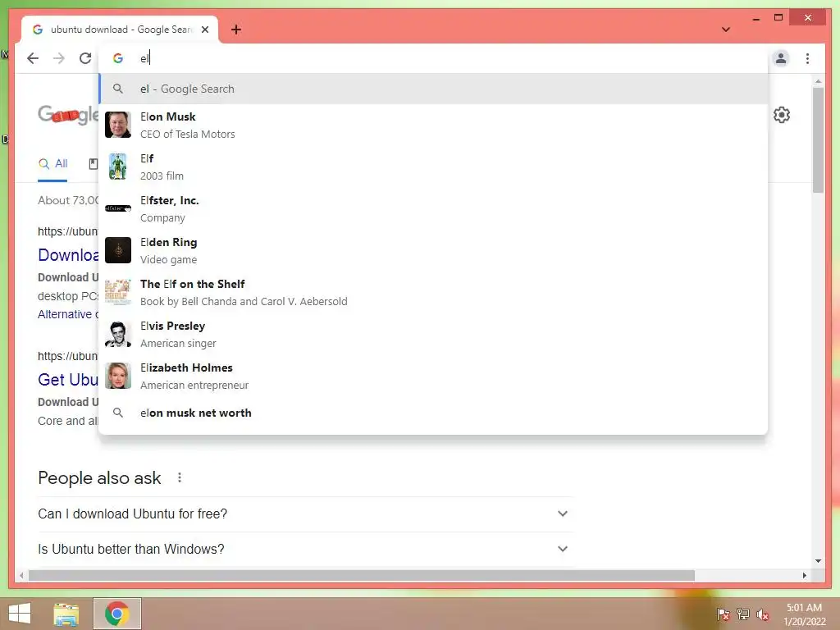This screenshot has height=630, width=840.
Task: Reload the current page
Action: [85, 58]
